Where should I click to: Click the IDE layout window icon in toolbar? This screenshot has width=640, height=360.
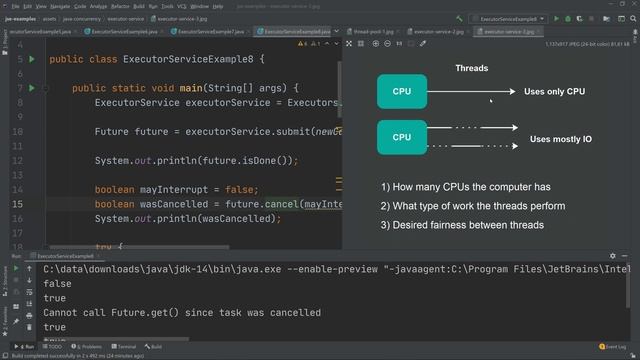coord(621,19)
